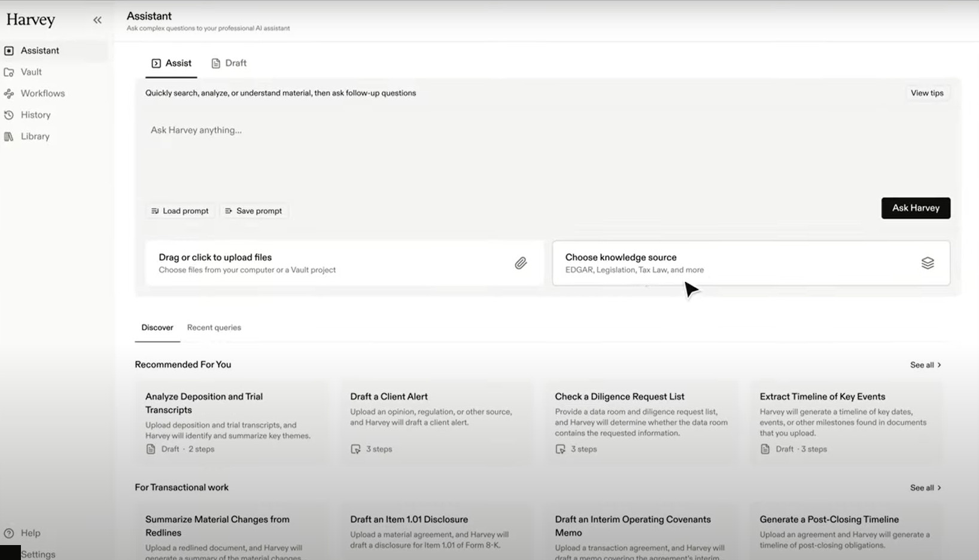
Task: Click the Save prompt icon
Action: tap(229, 211)
